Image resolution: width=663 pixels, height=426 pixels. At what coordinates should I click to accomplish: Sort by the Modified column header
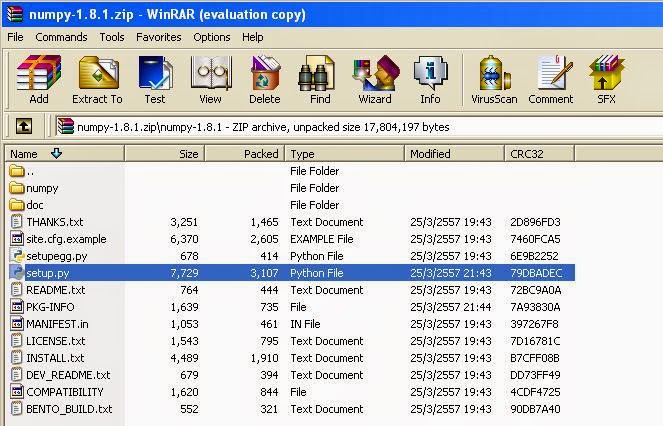[455, 154]
